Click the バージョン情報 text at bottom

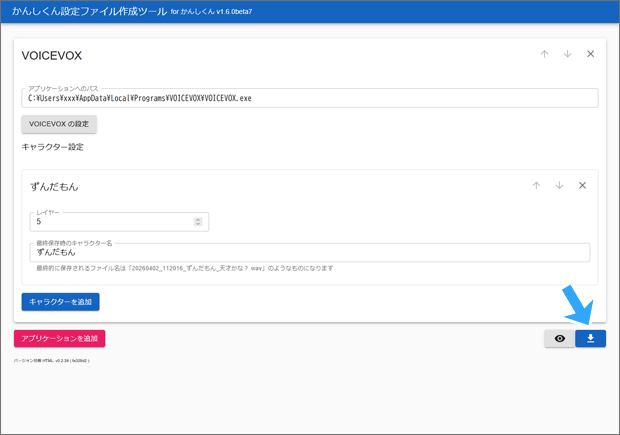(52, 359)
